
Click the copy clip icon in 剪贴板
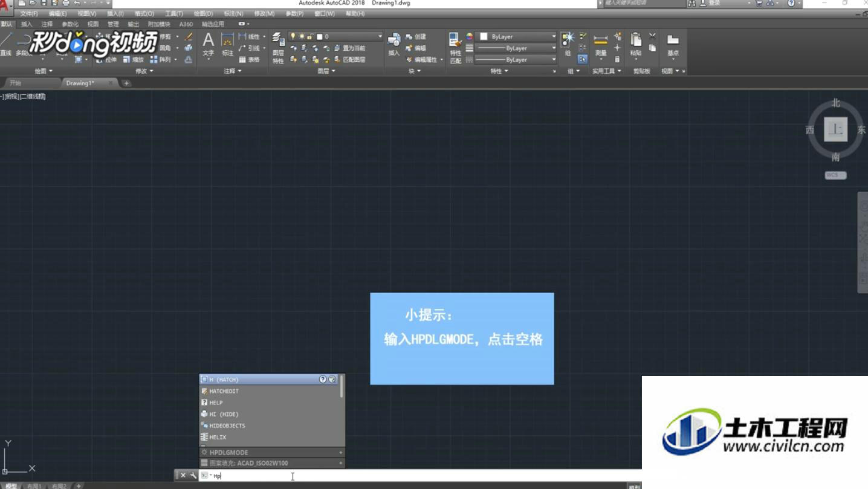pos(652,48)
